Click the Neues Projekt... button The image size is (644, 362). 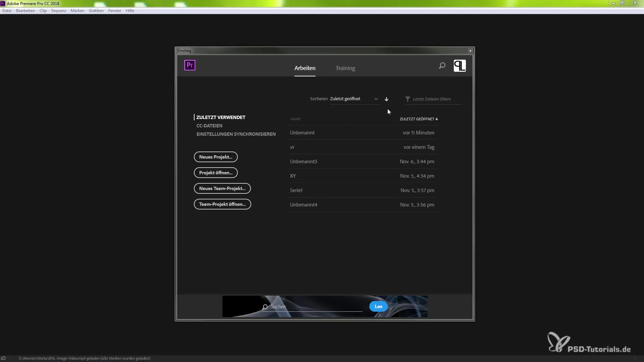point(216,157)
